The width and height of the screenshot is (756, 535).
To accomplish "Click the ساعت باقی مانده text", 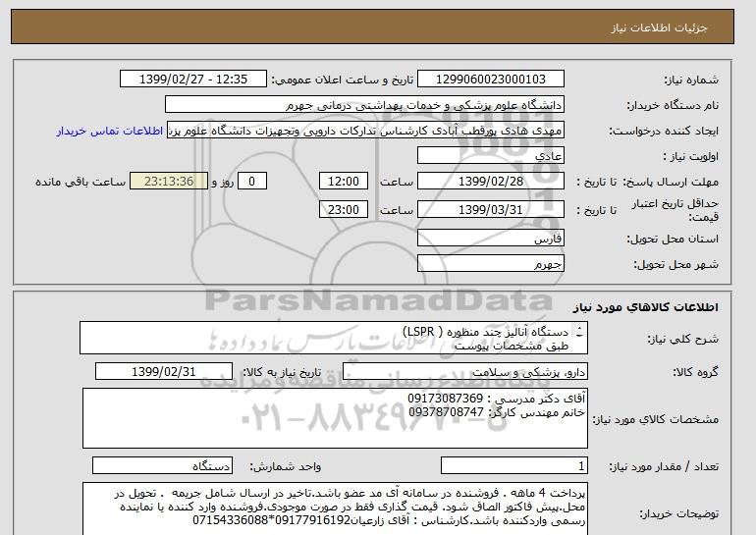I will 81,183.
